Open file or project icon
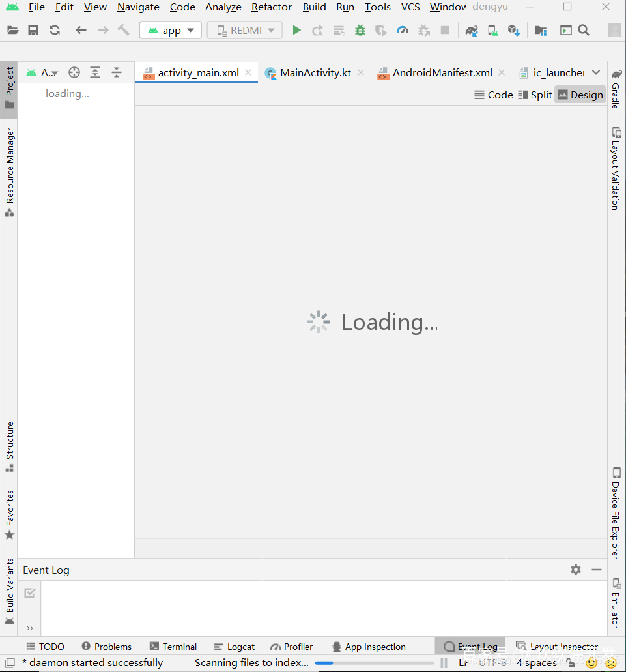626x672 pixels. [13, 31]
